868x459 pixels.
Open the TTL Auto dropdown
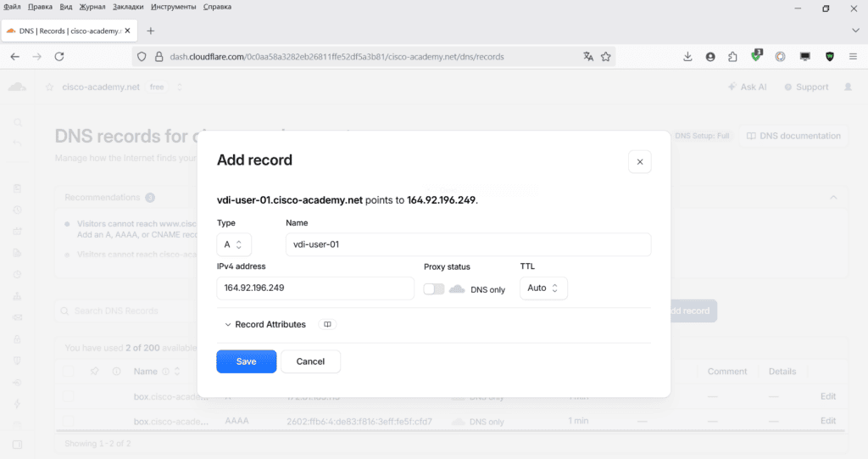(x=543, y=288)
